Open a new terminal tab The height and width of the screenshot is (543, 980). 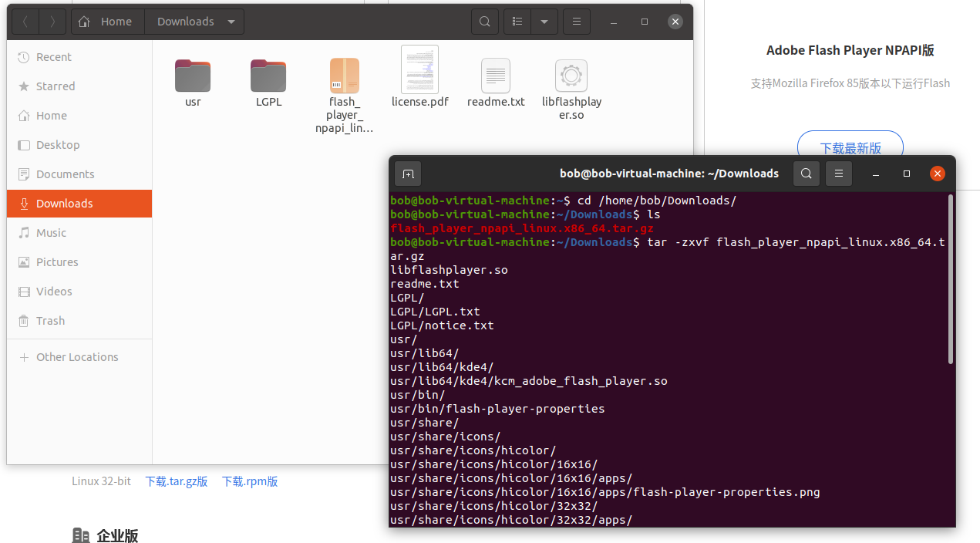tap(408, 174)
